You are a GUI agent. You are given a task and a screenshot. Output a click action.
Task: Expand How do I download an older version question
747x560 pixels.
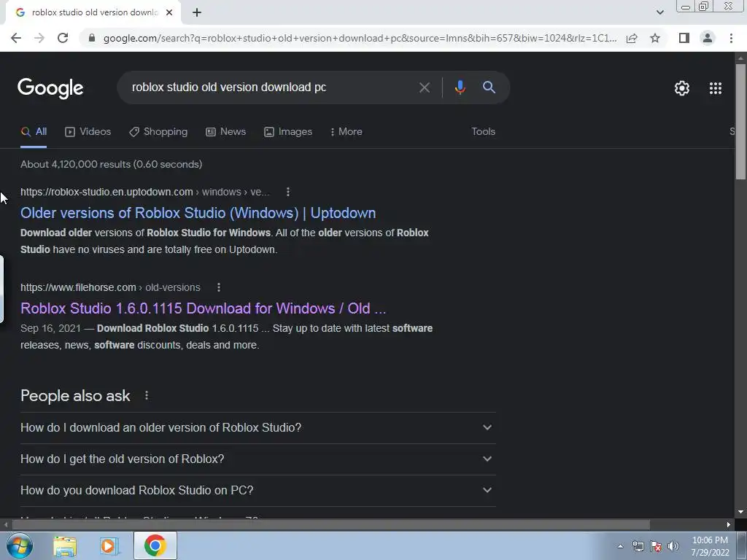(258, 427)
